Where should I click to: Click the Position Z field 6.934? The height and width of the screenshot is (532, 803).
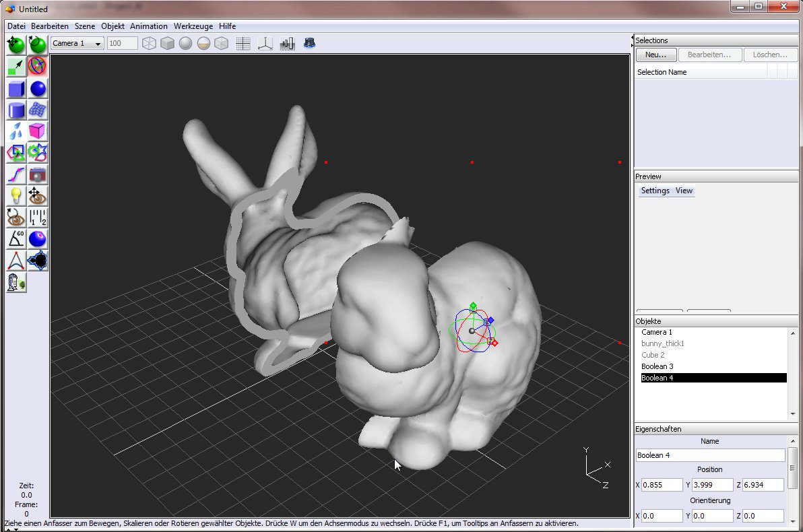[763, 485]
